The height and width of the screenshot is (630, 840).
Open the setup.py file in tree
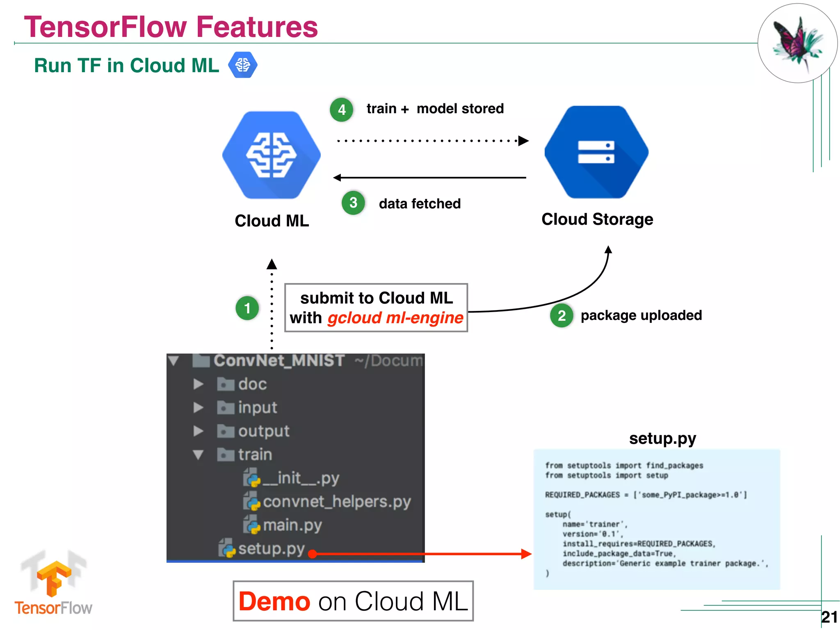[x=272, y=549]
